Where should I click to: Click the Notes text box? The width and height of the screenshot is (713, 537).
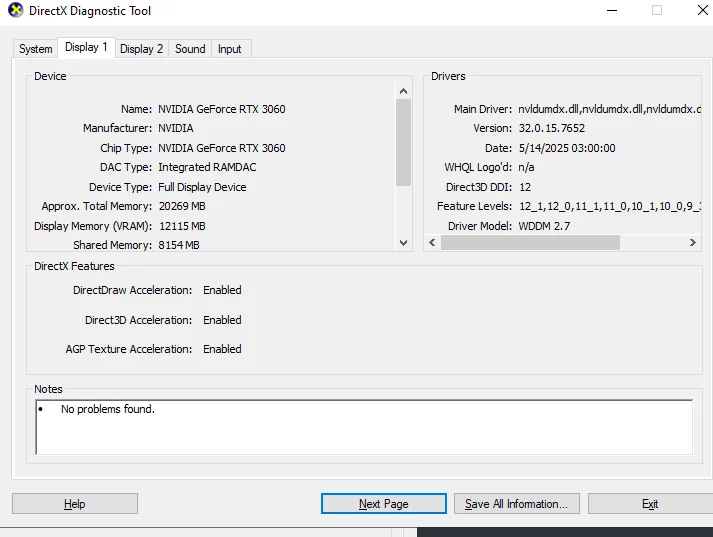click(x=364, y=427)
